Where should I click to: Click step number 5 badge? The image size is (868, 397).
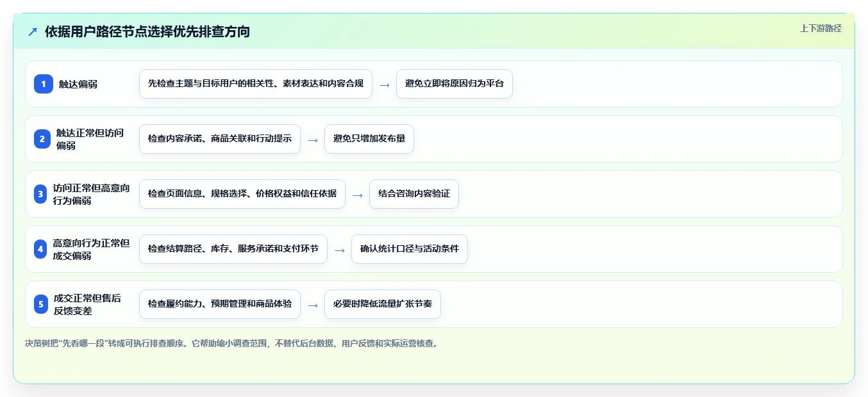[x=41, y=304]
